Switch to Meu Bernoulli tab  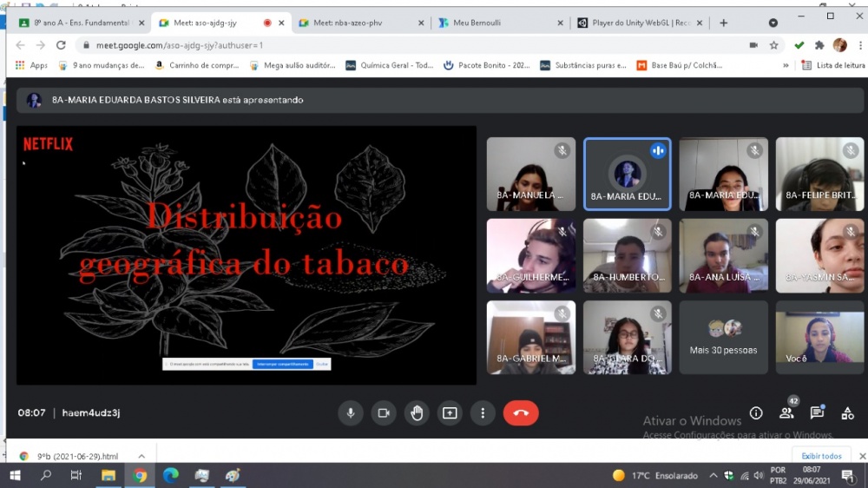pos(501,23)
